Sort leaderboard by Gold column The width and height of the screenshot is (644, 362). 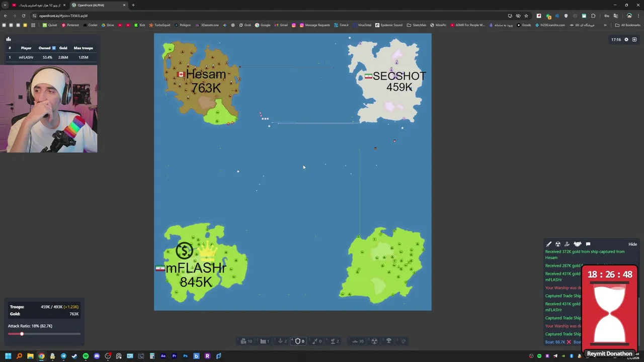(x=63, y=48)
